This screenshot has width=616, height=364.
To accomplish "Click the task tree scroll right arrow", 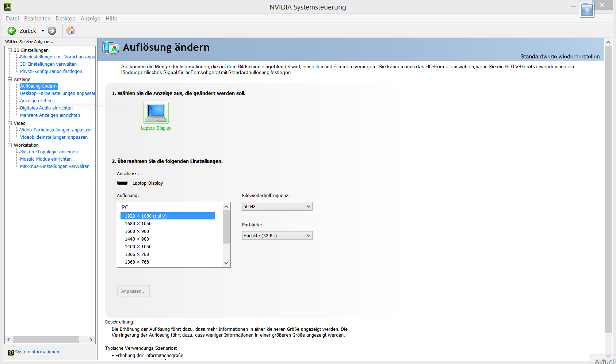I will click(91, 340).
